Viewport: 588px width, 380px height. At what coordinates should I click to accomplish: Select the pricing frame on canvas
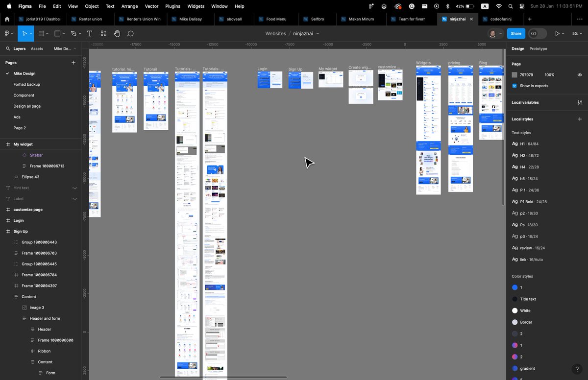click(x=461, y=129)
